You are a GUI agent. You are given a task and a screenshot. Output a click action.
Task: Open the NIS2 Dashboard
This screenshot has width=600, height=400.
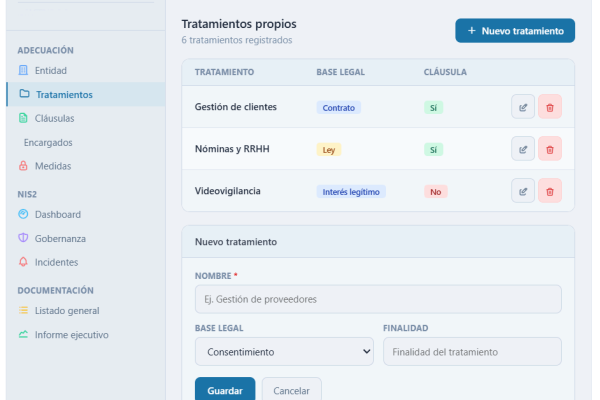(x=86, y=214)
